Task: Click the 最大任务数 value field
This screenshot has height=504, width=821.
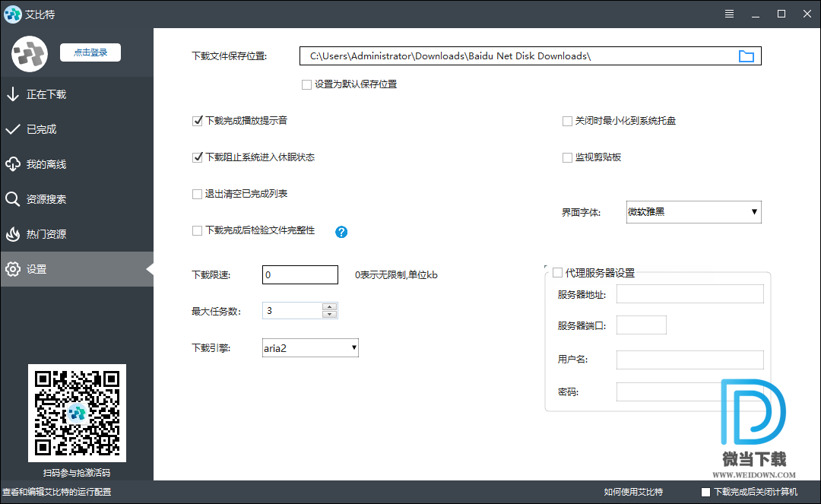Action: point(292,311)
